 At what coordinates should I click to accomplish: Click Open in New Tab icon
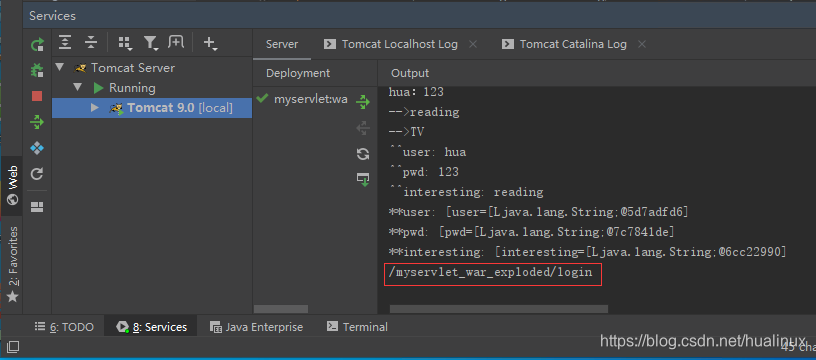pyautogui.click(x=176, y=42)
